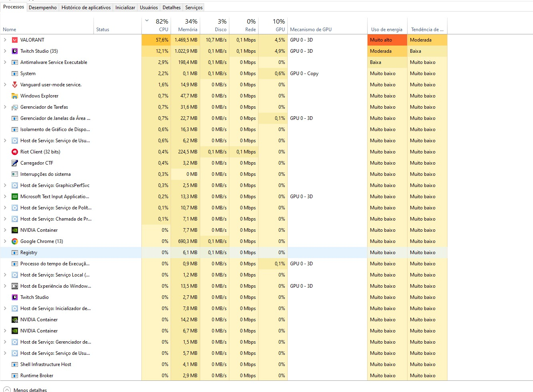
Task: Click the Riot Client (32 bits) icon
Action: [x=15, y=152]
